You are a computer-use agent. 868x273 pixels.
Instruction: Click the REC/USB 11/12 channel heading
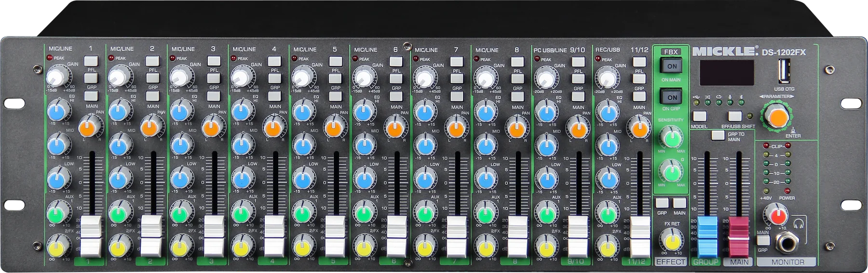coord(622,50)
